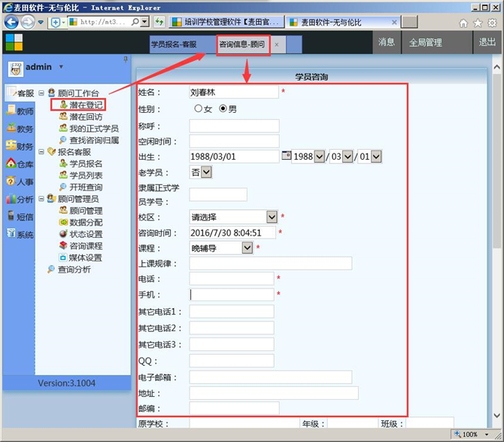Click the 手机 input field
The image size is (504, 442).
pyautogui.click(x=232, y=294)
